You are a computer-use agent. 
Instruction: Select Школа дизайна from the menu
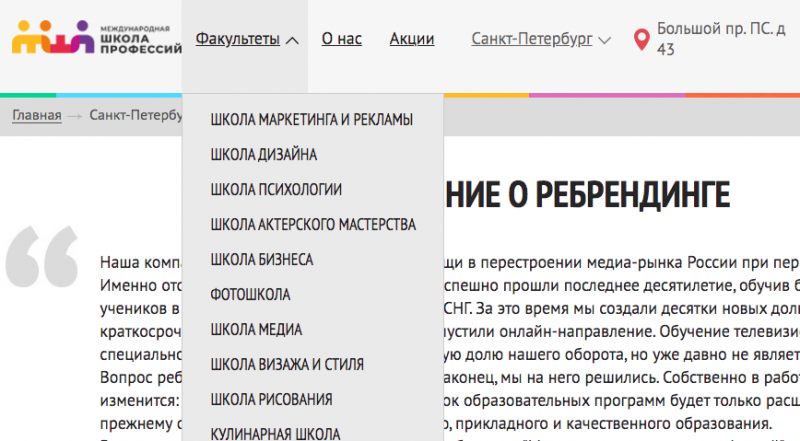coord(264,154)
